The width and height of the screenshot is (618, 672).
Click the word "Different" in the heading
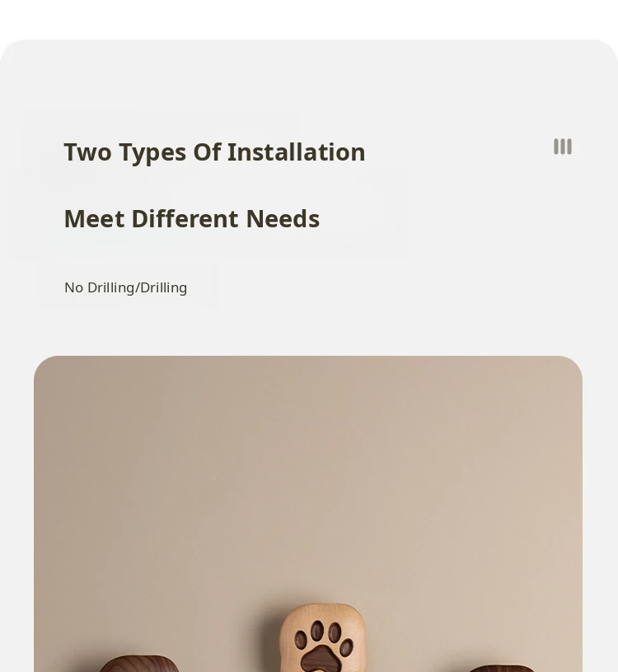[185, 219]
